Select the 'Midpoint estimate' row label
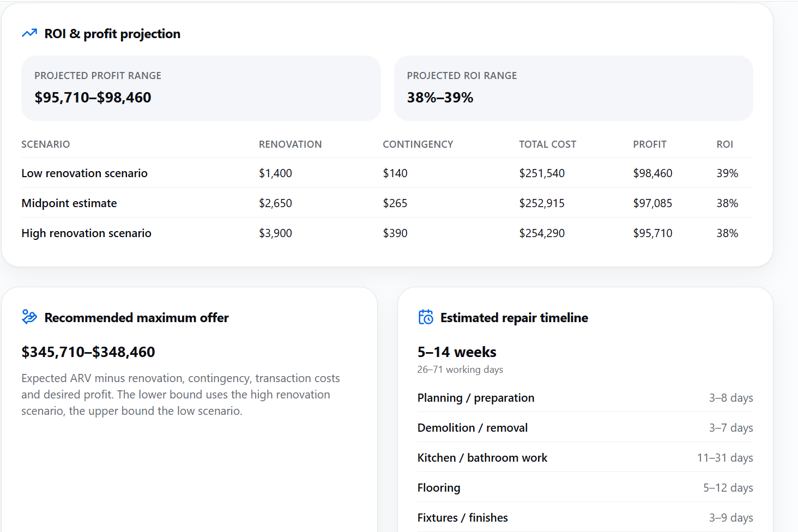798x532 pixels. 69,203
